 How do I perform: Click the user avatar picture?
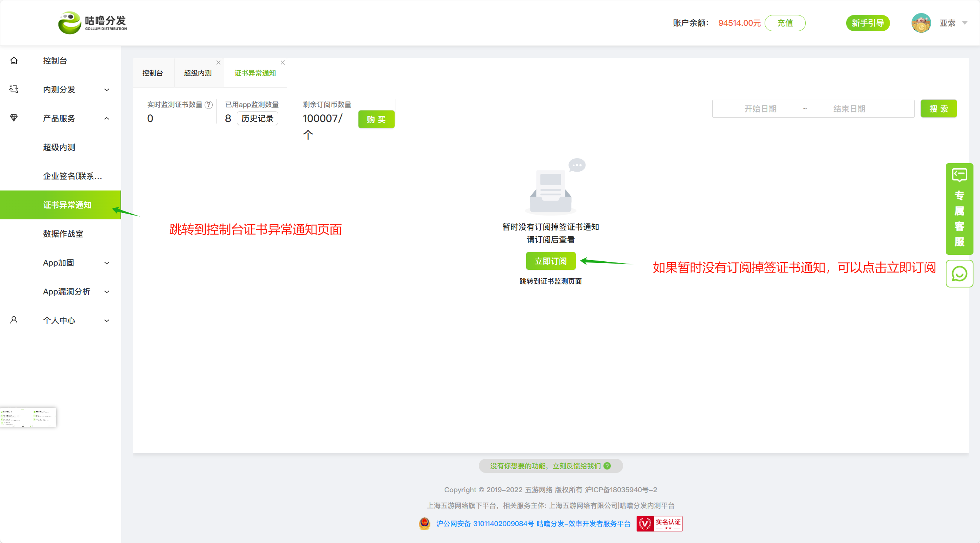921,23
